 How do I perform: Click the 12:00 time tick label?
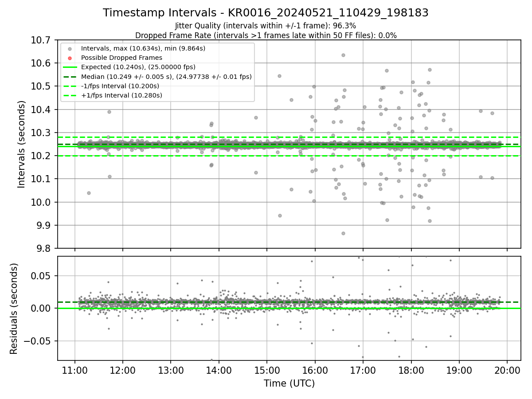122,370
